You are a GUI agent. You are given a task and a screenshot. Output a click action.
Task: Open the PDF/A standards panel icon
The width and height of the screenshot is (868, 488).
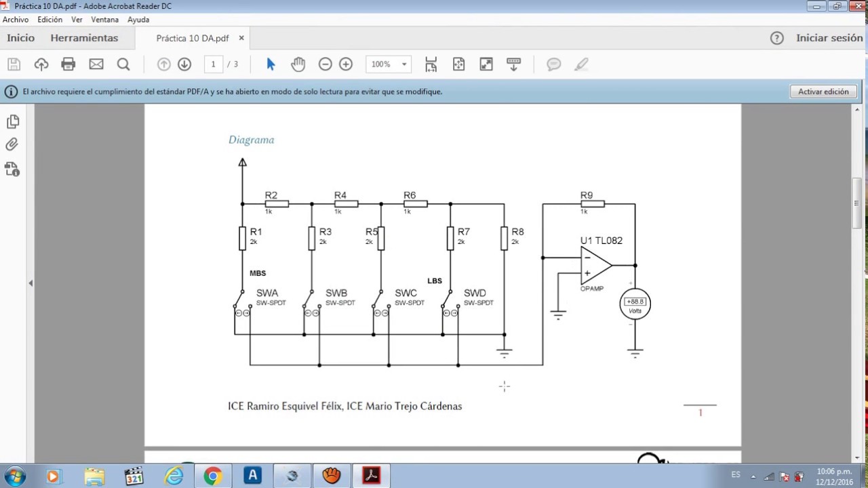click(x=12, y=169)
